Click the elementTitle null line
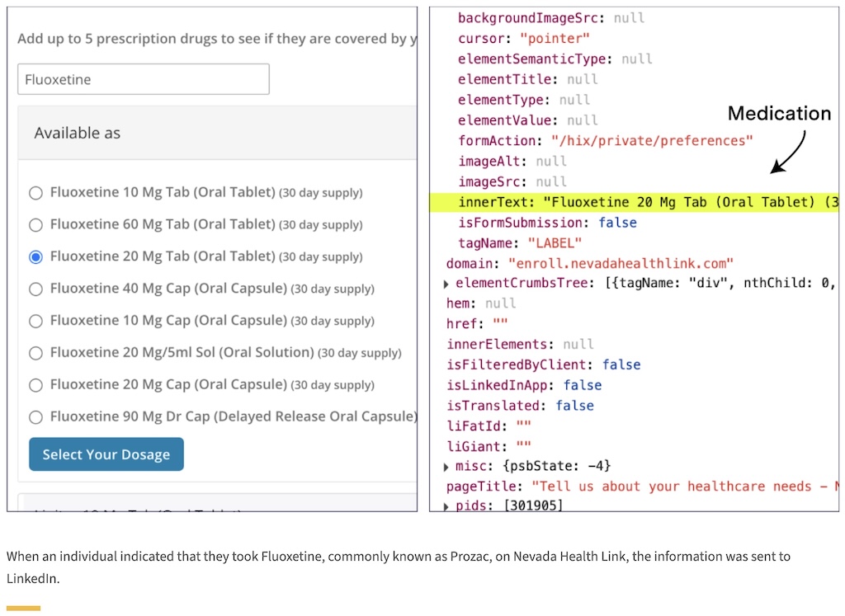The width and height of the screenshot is (845, 616). pyautogui.click(x=527, y=80)
